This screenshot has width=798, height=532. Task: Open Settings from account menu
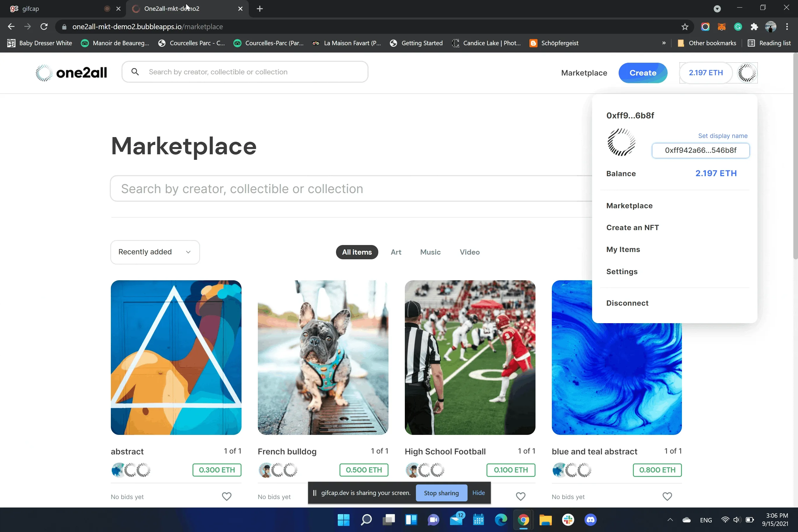click(x=622, y=272)
